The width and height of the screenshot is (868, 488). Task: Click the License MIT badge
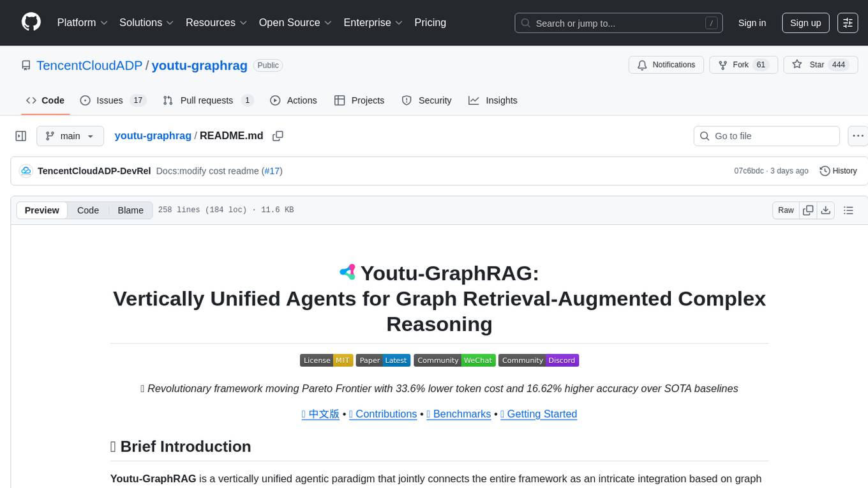pyautogui.click(x=326, y=360)
